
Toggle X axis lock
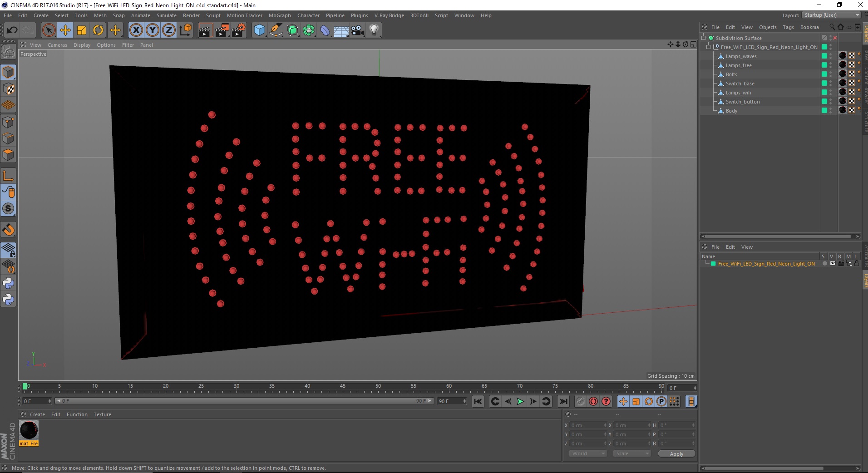coord(136,30)
